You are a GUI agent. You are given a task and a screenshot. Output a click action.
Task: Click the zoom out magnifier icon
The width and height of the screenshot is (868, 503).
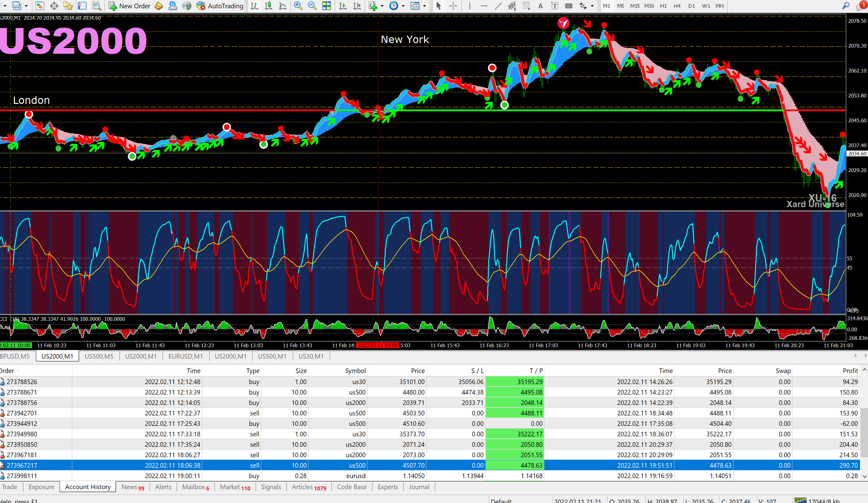(x=312, y=6)
